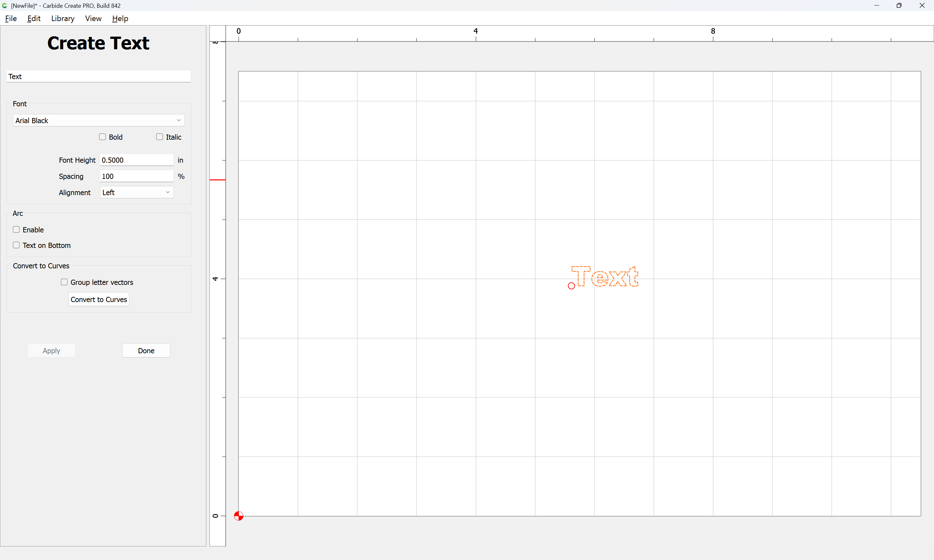Click the Carbide Create app icon
Viewport: 934px width, 560px height.
(5, 6)
